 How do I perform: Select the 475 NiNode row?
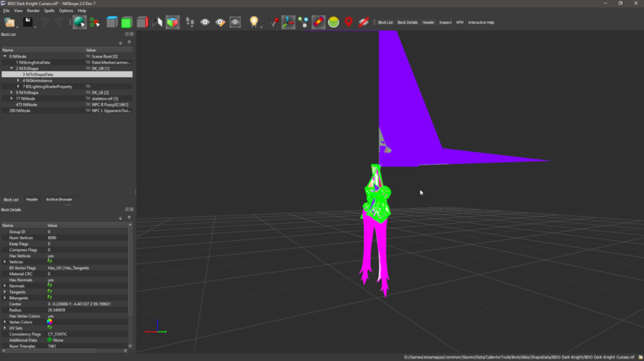pos(67,105)
